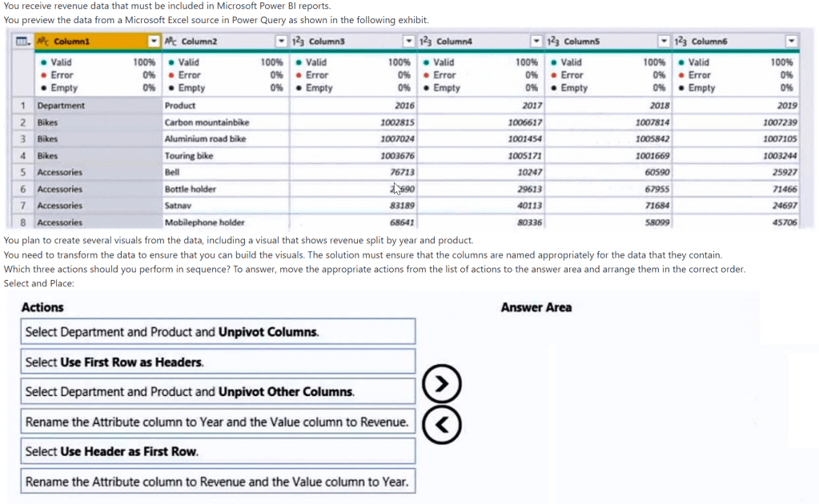
Task: Select Use Header as First Row action
Action: [218, 451]
